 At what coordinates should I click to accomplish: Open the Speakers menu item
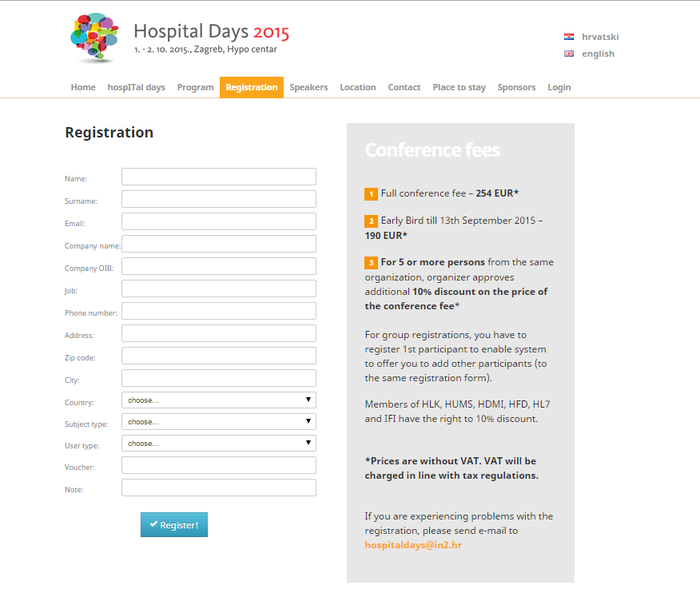point(308,87)
